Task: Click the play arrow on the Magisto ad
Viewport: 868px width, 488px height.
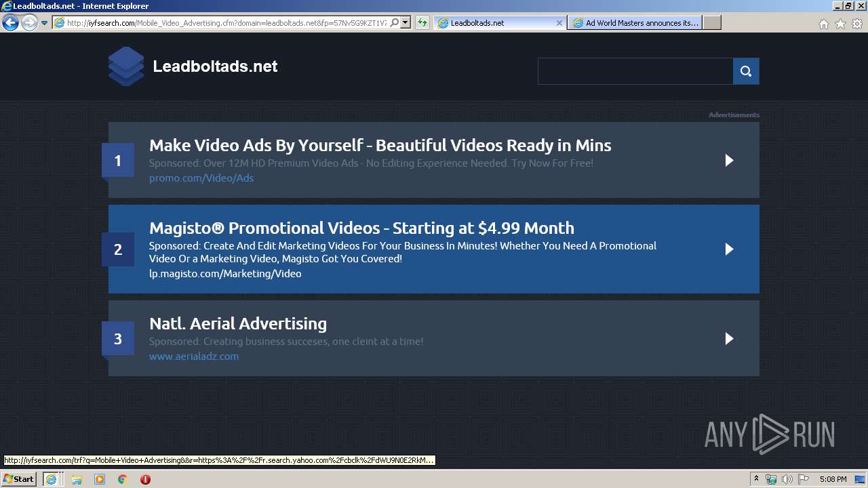Action: coord(729,249)
